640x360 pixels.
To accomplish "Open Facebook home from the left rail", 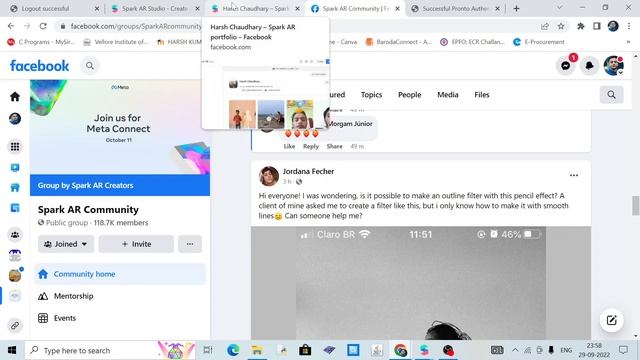I will point(15,97).
